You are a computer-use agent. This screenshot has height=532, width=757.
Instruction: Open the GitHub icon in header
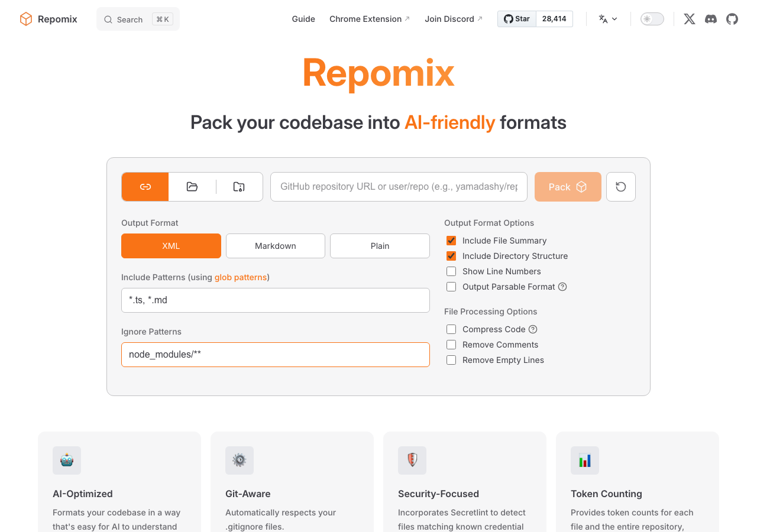pos(732,19)
